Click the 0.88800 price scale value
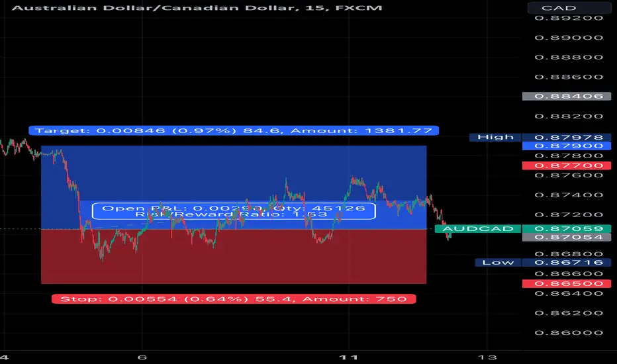The width and height of the screenshot is (617, 364). 569,58
